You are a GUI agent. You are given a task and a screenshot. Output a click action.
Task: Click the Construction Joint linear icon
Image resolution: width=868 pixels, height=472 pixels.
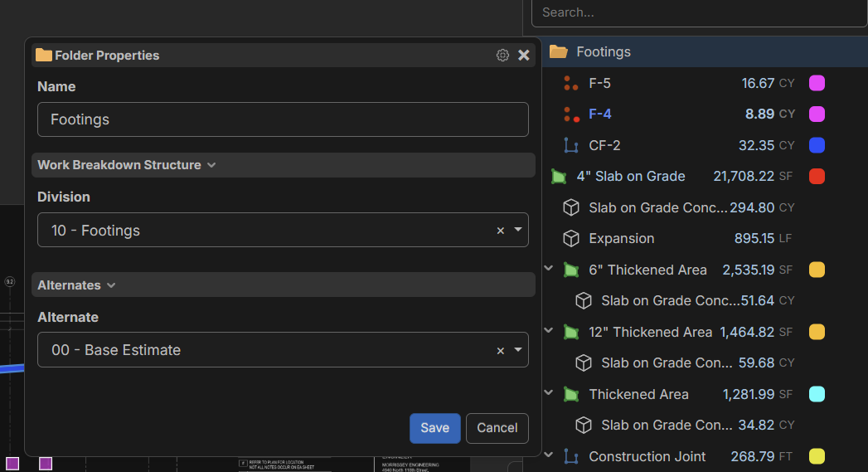570,456
